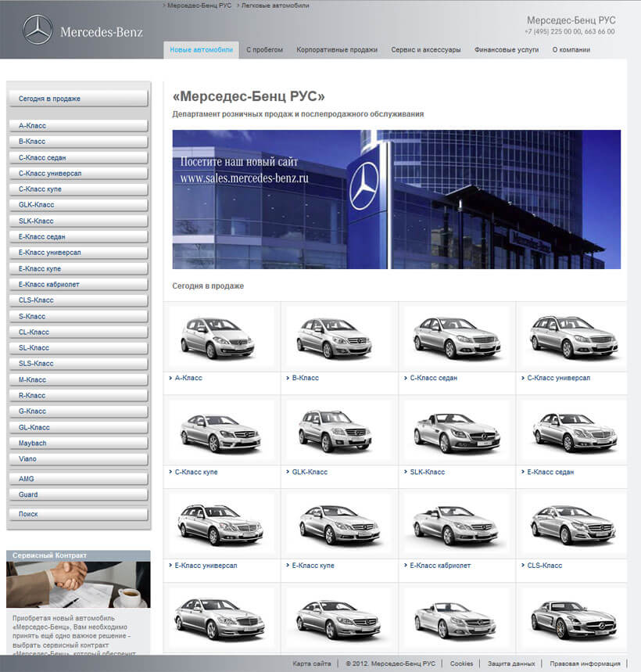Click the Сервисный Контракт handshake image
The height and width of the screenshot is (672, 641).
(x=78, y=584)
